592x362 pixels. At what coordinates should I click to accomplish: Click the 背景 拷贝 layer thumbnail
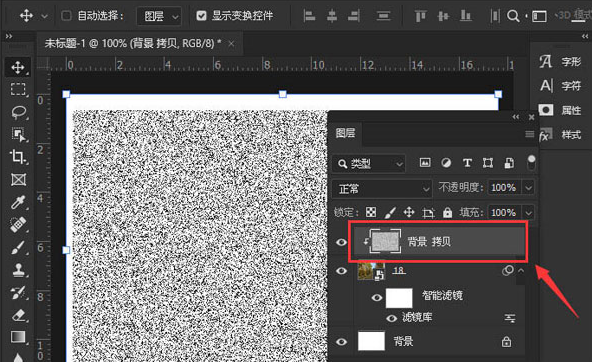point(385,241)
